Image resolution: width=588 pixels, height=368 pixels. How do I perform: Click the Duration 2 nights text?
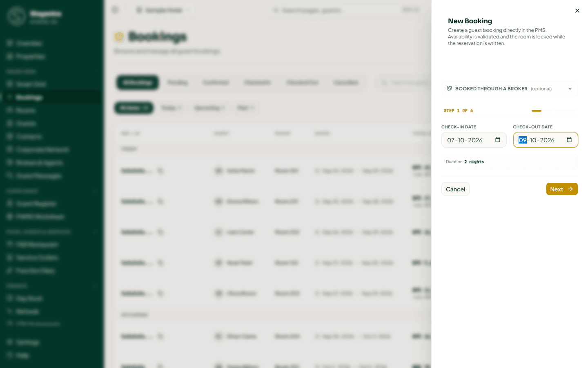click(x=465, y=162)
